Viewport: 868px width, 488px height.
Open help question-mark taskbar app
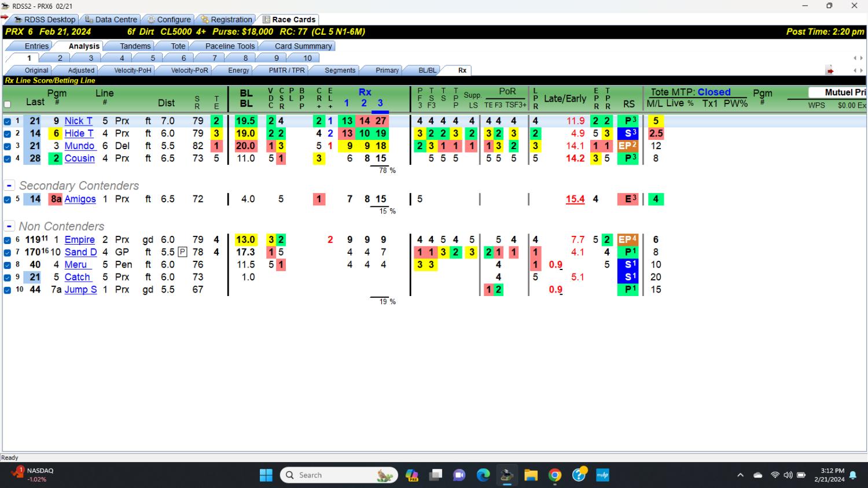pos(579,475)
